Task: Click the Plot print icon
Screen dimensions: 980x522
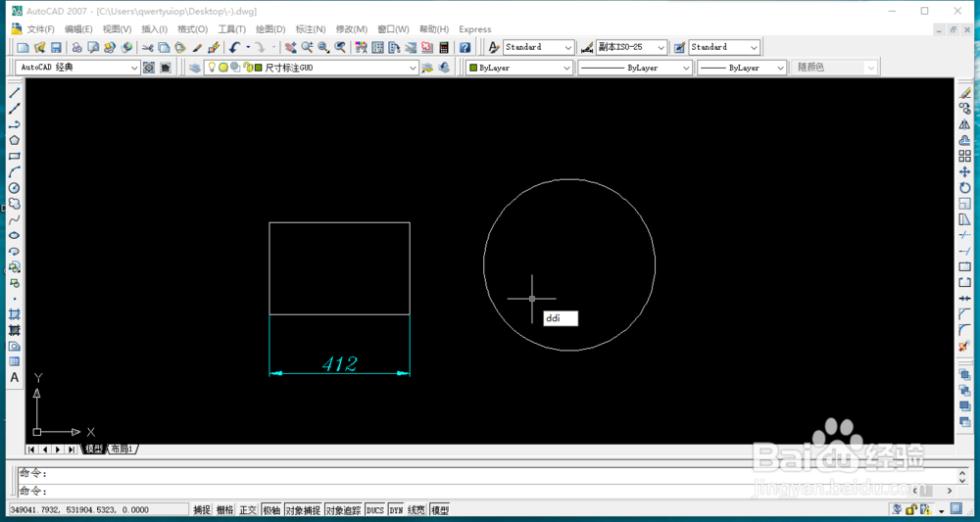Action: tap(76, 47)
